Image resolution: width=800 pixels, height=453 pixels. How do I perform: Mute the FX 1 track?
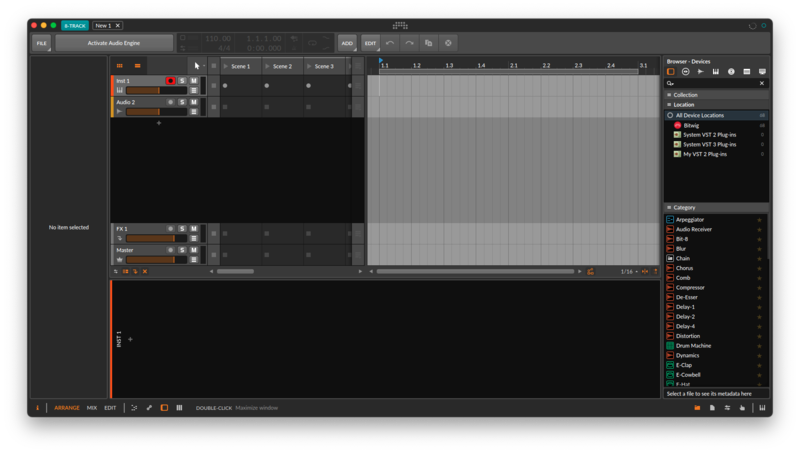point(194,229)
